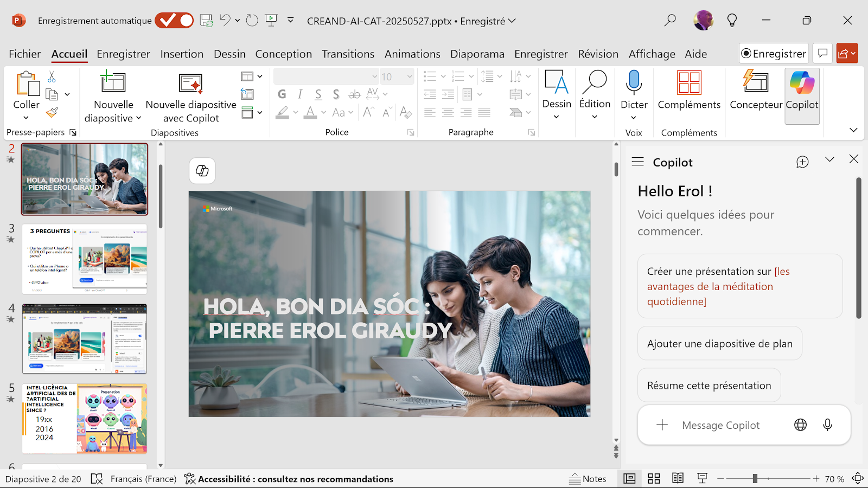Screen dimensions: 868x488
Task: Expand the Dicter dropdown arrow
Action: pyautogui.click(x=634, y=118)
